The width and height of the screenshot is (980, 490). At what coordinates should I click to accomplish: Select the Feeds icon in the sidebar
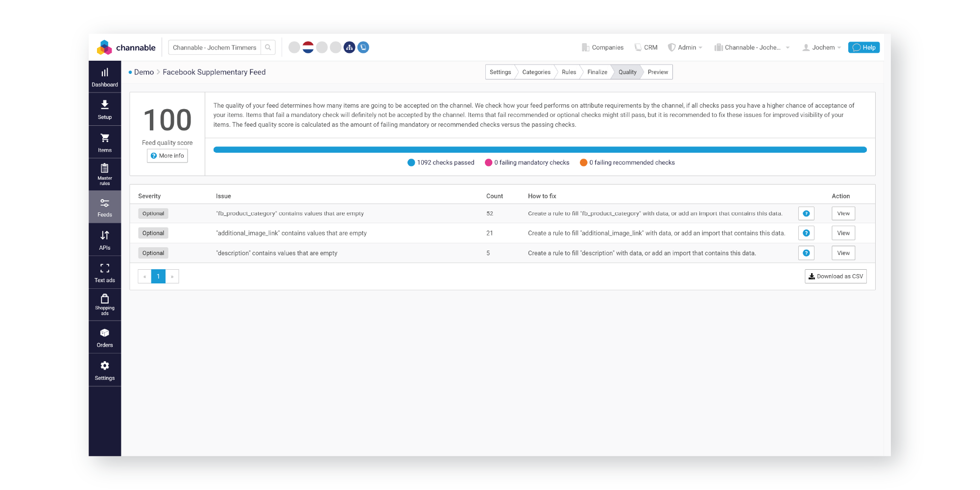pyautogui.click(x=104, y=207)
